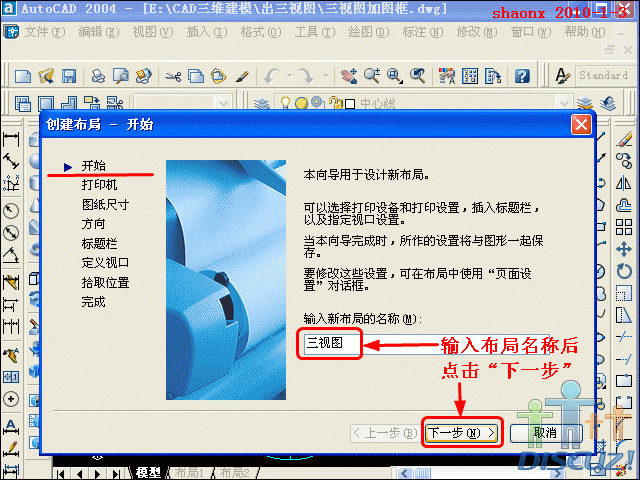Open the 绘图(D) menu
The height and width of the screenshot is (480, 640).
tap(369, 32)
